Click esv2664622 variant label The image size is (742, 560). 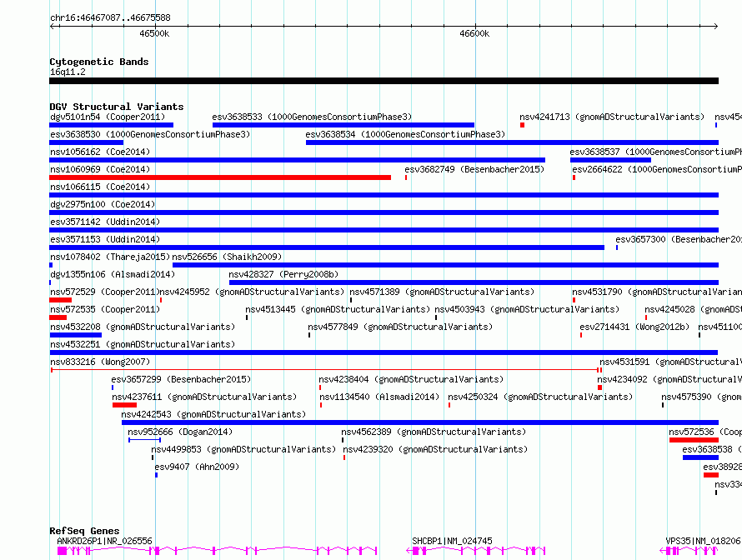[657, 169]
